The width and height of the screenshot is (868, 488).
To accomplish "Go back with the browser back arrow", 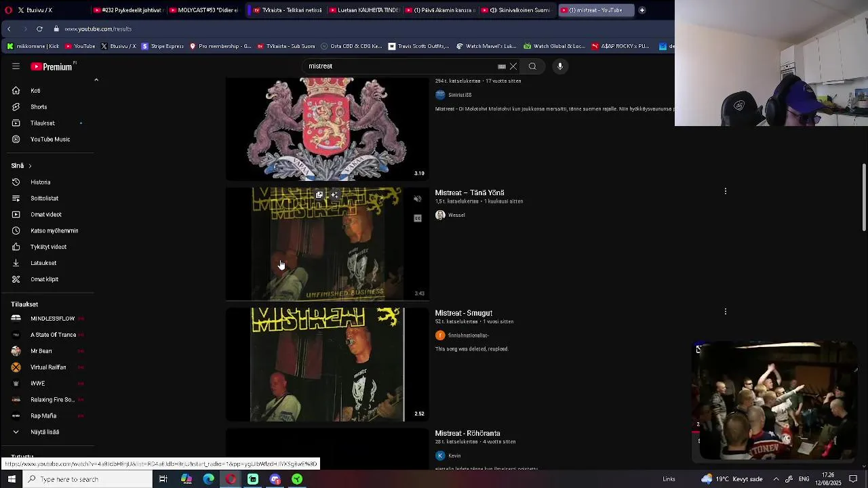I will [9, 29].
